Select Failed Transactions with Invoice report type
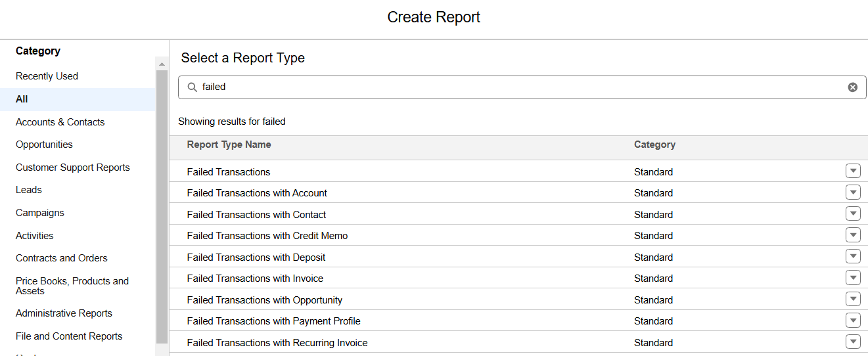Image resolution: width=868 pixels, height=356 pixels. 255,278
